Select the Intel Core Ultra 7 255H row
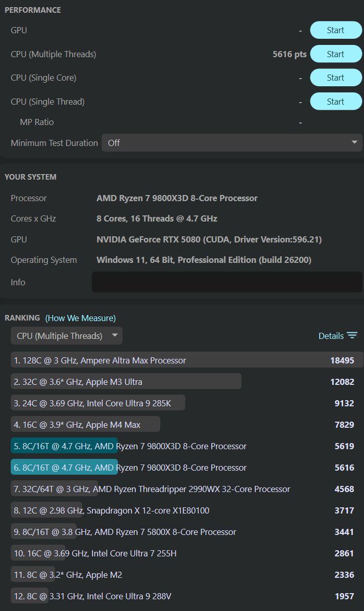The image size is (364, 611). tap(187, 553)
